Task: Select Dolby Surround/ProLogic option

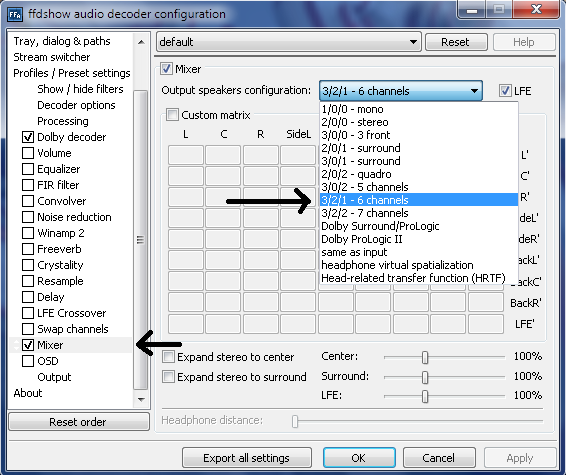Action: (419, 226)
